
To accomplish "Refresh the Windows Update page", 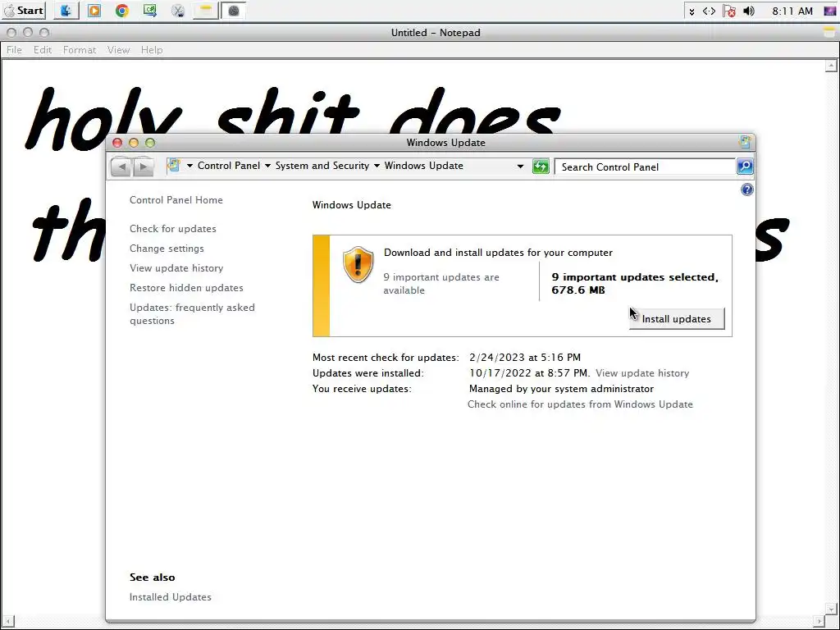I will click(x=541, y=167).
